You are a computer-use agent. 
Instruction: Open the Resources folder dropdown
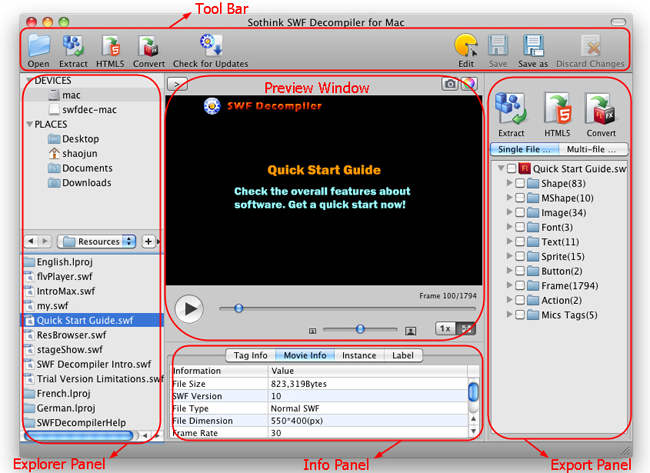point(96,241)
